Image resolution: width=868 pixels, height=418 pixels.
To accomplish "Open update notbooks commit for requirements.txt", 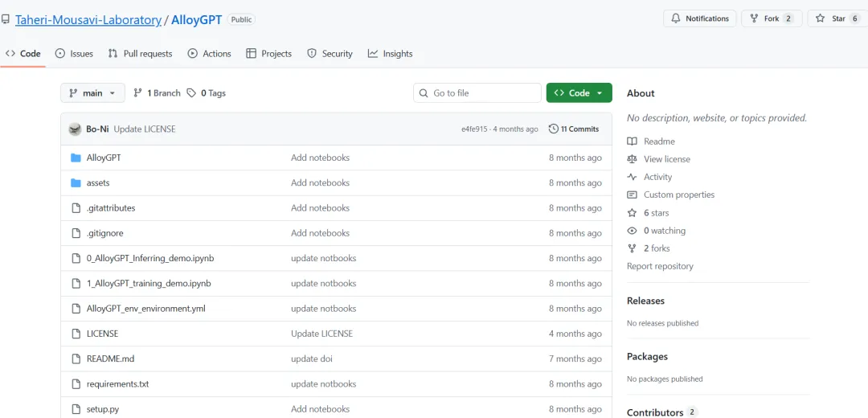I will [x=323, y=383].
